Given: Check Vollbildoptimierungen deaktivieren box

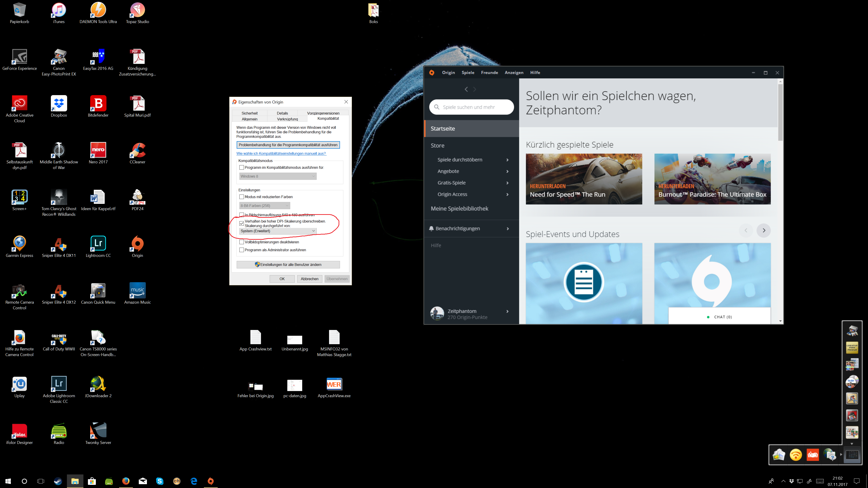Looking at the screenshot, I should tap(242, 242).
